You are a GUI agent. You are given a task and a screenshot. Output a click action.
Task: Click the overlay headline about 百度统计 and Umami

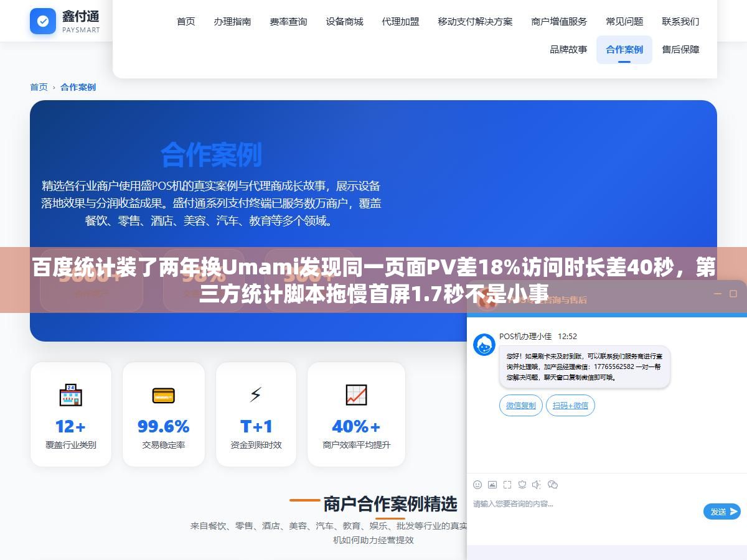[x=374, y=280]
